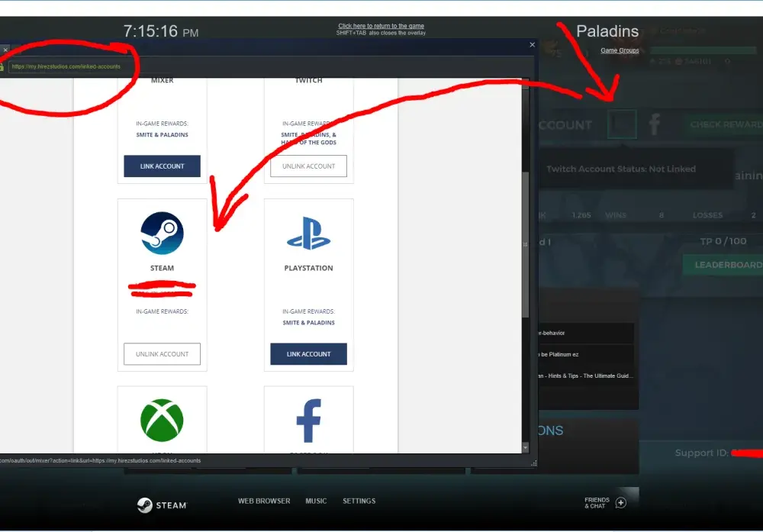
Task: Click the Facebook icon in the Paladins game header
Action: [655, 124]
